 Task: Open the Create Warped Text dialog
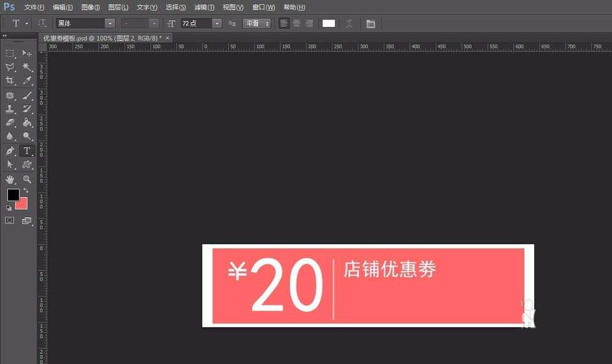pos(349,23)
